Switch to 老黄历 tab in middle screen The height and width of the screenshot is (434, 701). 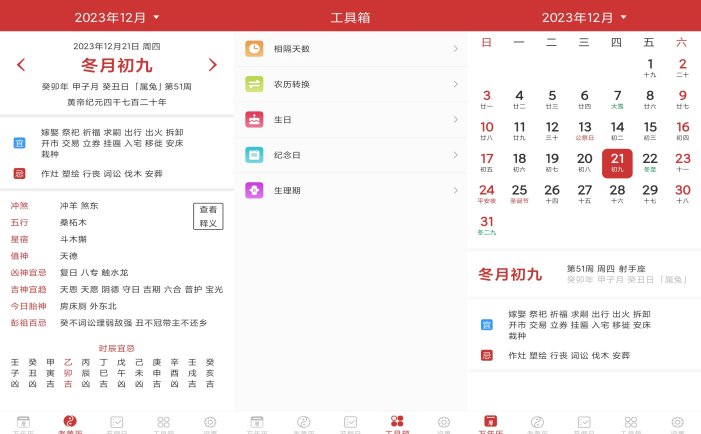(x=304, y=425)
